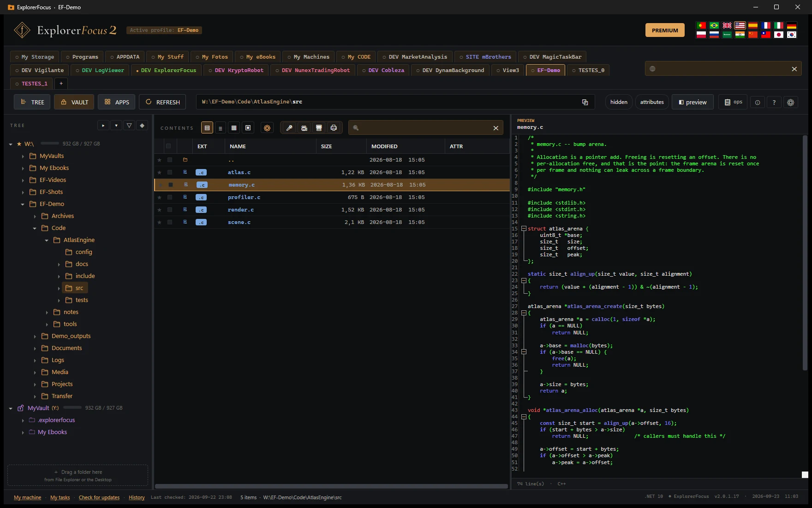Open the tree dropdown arrow button
This screenshot has width=812, height=508.
click(x=116, y=125)
